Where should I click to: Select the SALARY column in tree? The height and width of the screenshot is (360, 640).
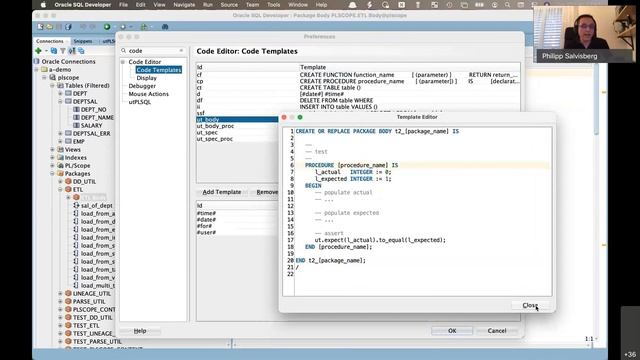[x=91, y=125]
